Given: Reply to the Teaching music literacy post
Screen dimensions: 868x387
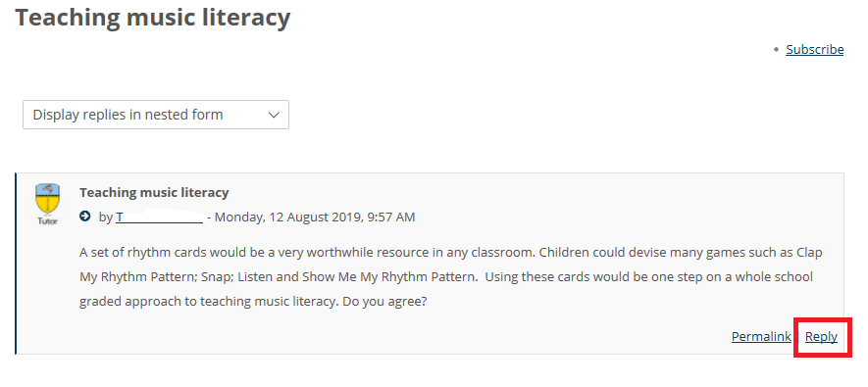Looking at the screenshot, I should 822,337.
